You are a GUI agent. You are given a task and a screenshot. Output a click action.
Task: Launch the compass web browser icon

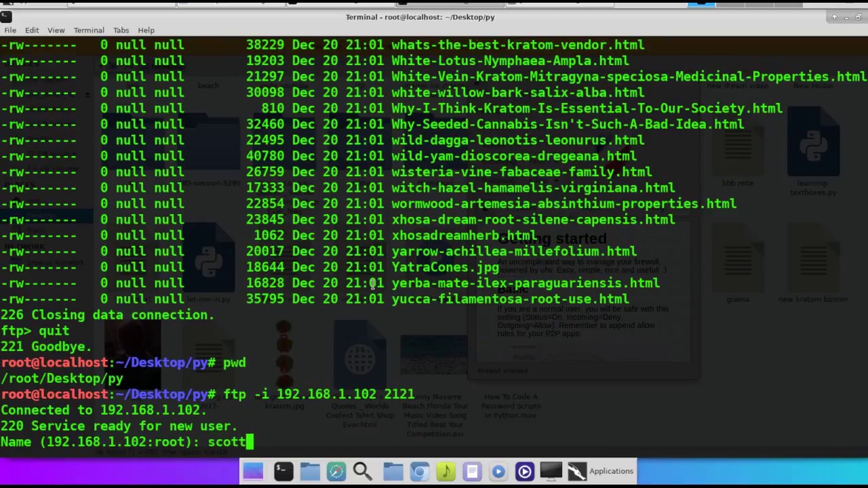click(x=336, y=471)
